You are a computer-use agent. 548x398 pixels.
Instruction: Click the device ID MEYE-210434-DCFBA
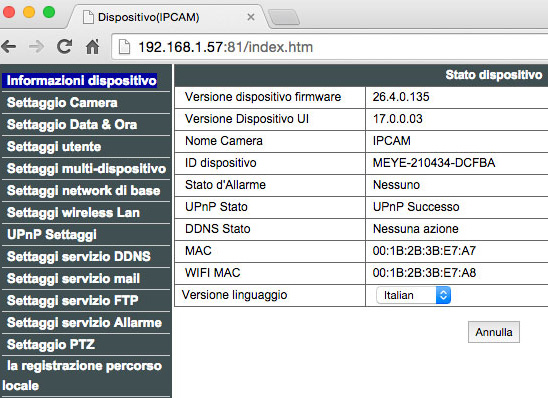pos(434,163)
